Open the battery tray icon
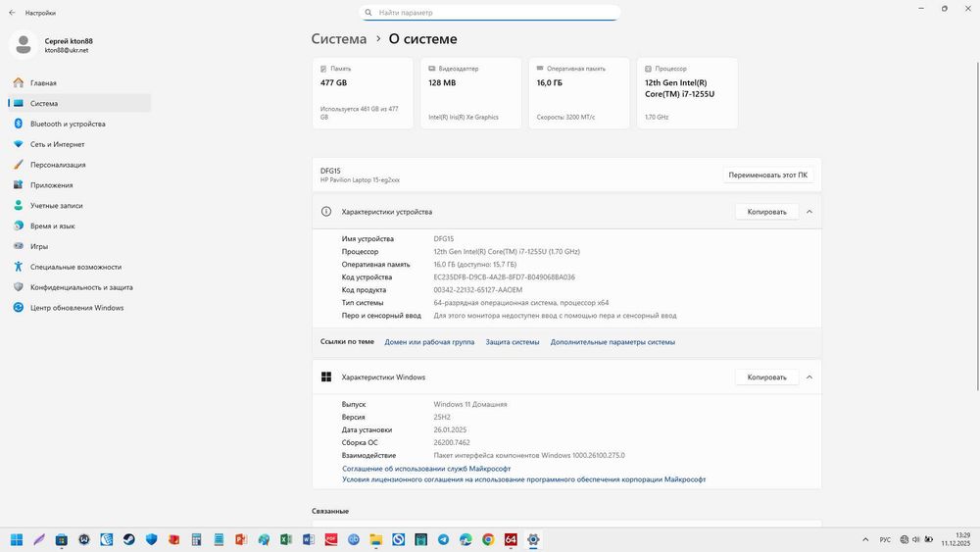 tap(929, 539)
